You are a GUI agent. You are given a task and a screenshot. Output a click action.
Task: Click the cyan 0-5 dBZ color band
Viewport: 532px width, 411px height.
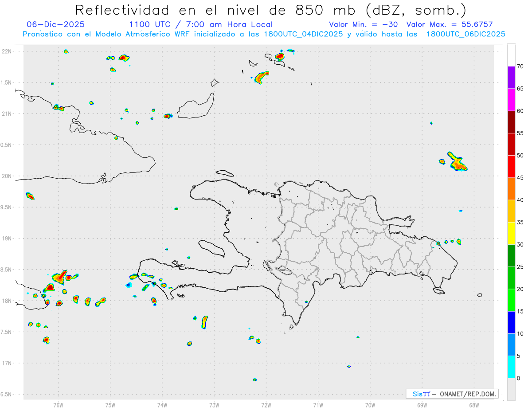[511, 367]
